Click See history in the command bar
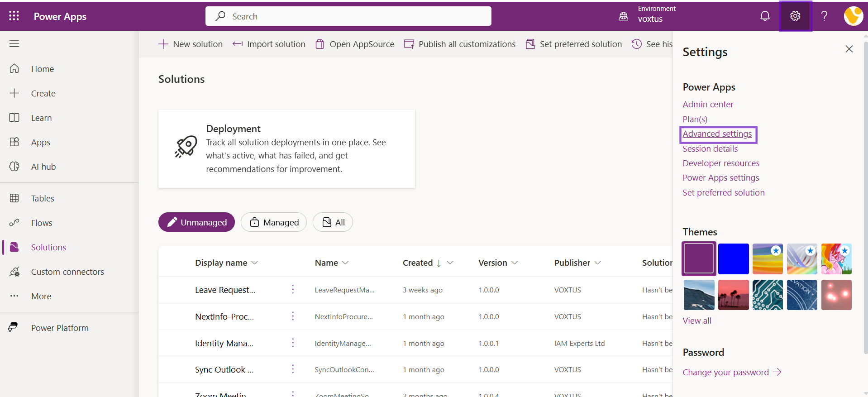The height and width of the screenshot is (397, 868). tap(652, 44)
